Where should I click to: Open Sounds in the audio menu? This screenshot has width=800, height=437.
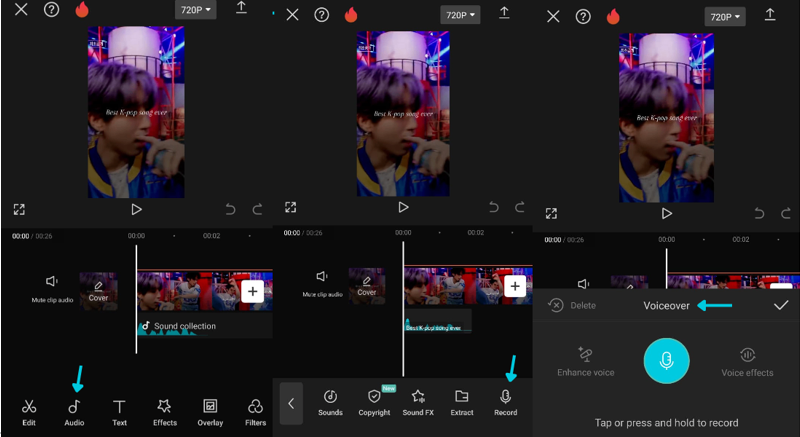330,402
